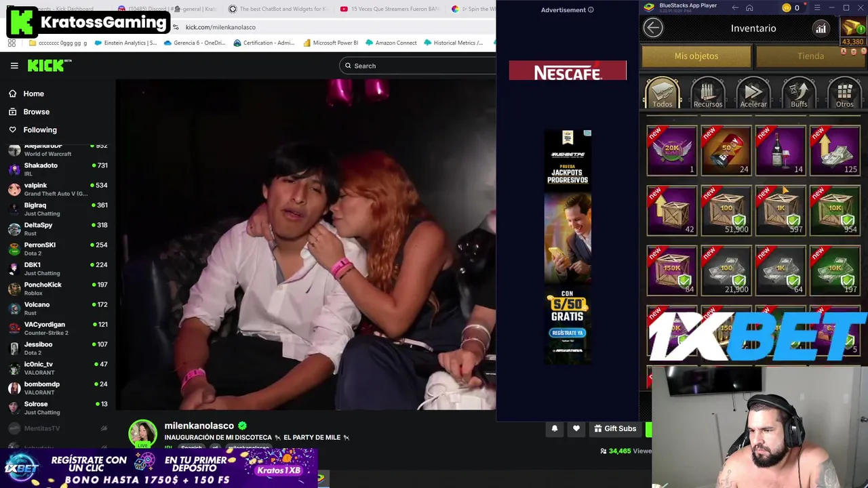Open Shakadoto channel in sidebar
The image size is (868, 488).
pos(58,169)
